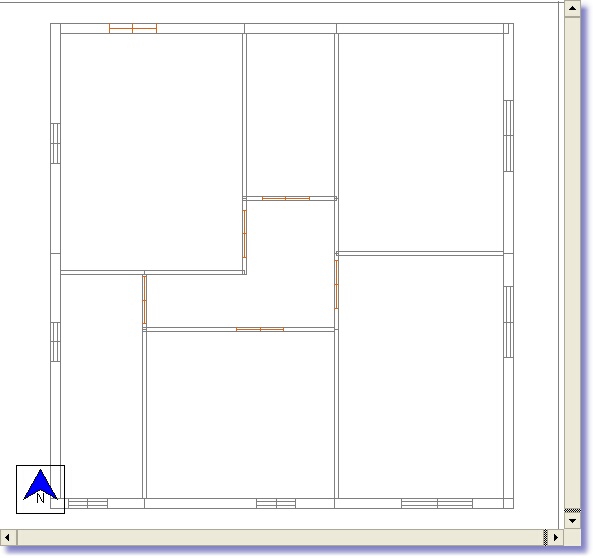Click the horizontal scrollbar right arrow
The height and width of the screenshot is (558, 593).
tap(556, 537)
